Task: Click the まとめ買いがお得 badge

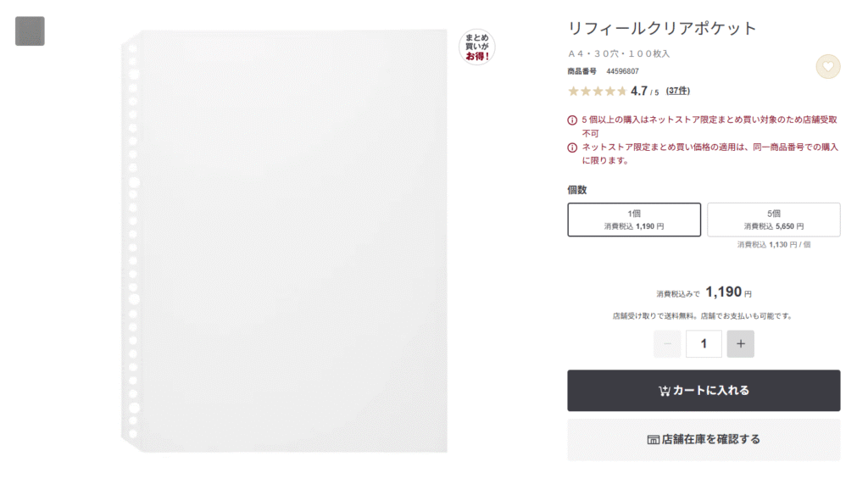Action: [x=476, y=47]
